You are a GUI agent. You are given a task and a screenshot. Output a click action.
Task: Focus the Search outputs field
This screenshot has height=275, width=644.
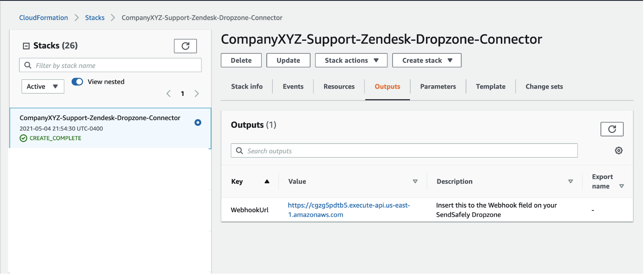(404, 151)
